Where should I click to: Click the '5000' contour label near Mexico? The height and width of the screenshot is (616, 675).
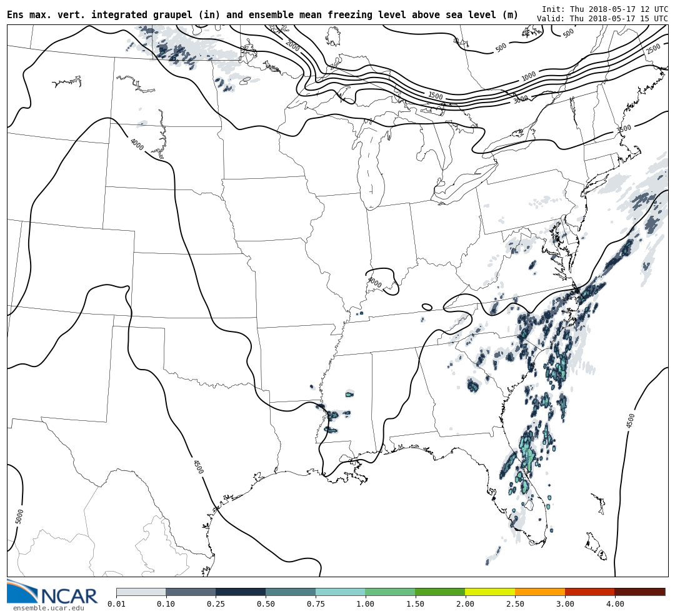coord(19,516)
